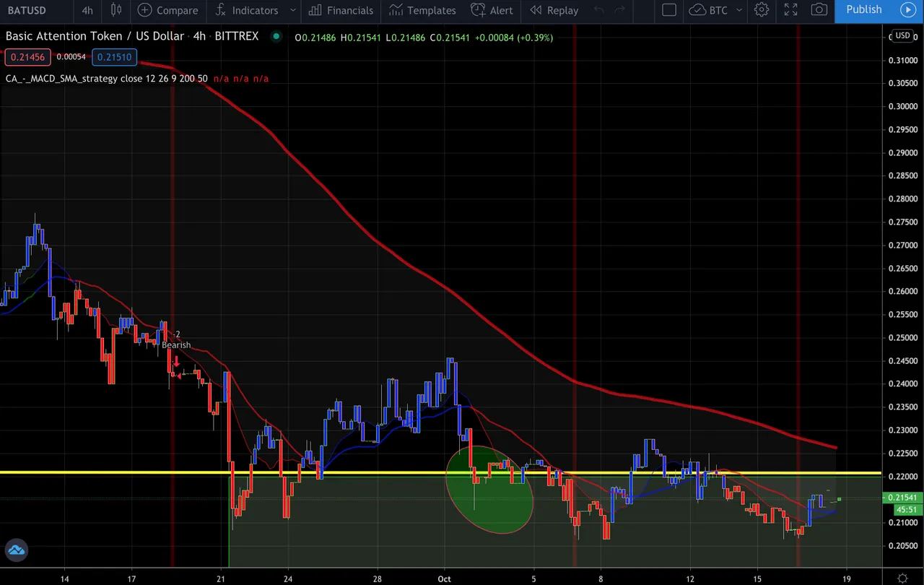The width and height of the screenshot is (924, 585).
Task: Open the indicator Templates menu
Action: click(422, 10)
